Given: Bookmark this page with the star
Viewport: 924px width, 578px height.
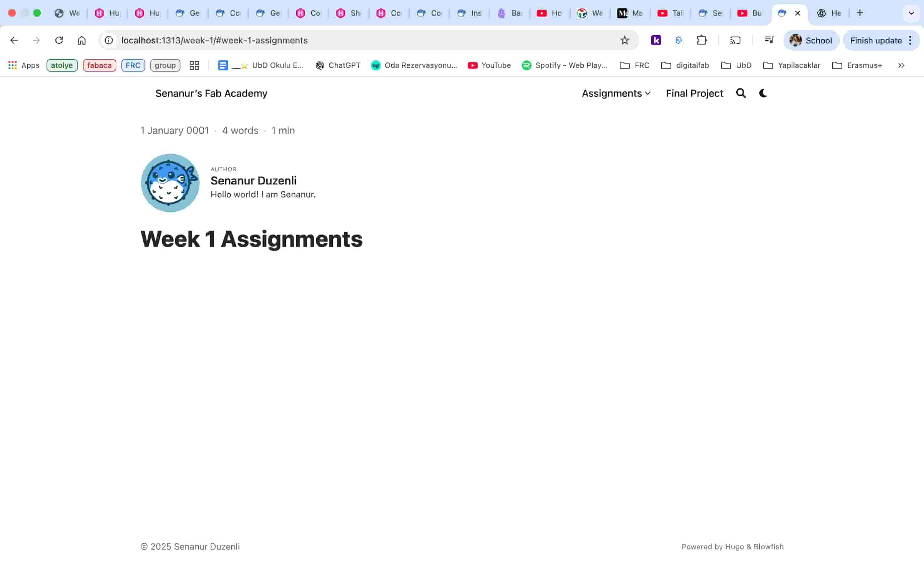Looking at the screenshot, I should point(624,40).
